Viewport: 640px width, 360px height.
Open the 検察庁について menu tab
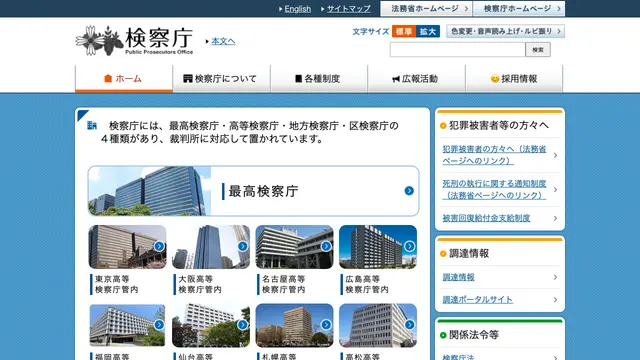pos(221,78)
